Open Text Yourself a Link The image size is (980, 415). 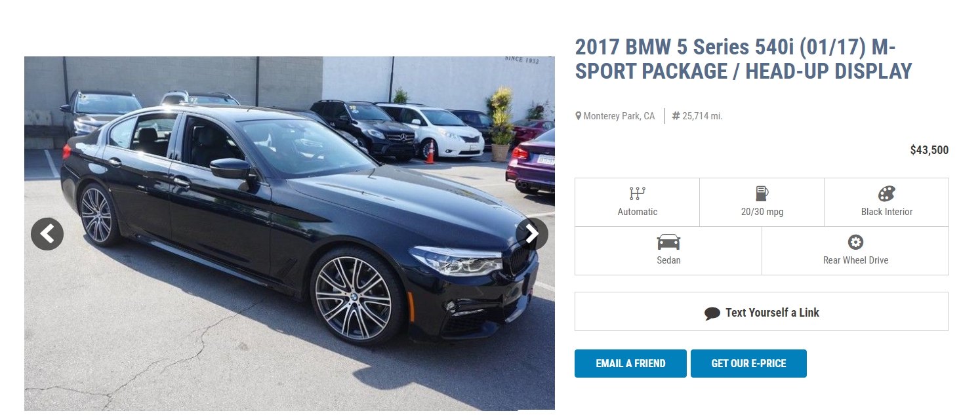(x=762, y=311)
